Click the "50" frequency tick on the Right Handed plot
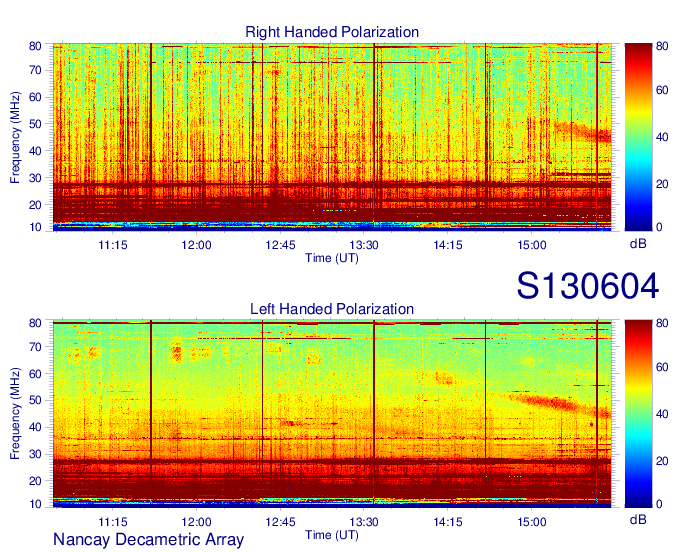 [x=35, y=124]
